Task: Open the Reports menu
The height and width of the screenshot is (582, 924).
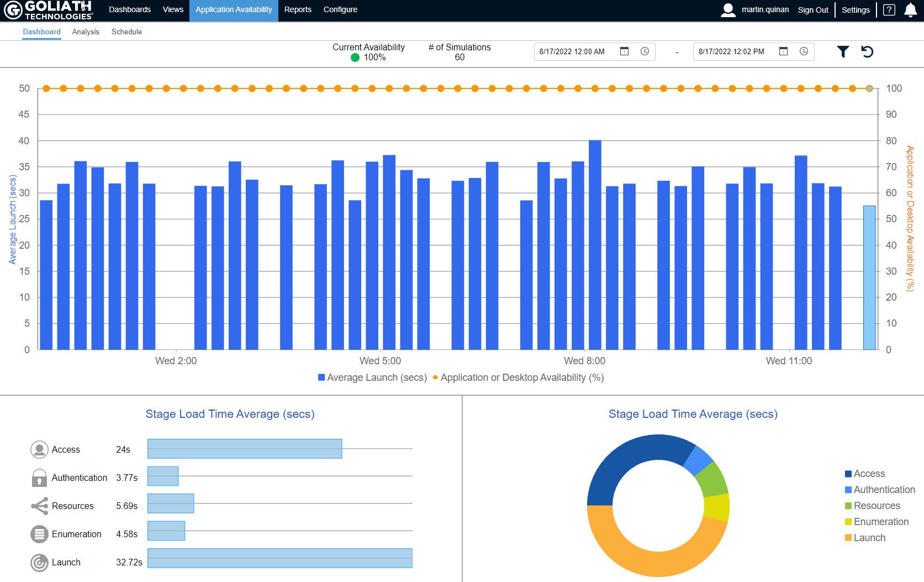Action: pyautogui.click(x=298, y=9)
